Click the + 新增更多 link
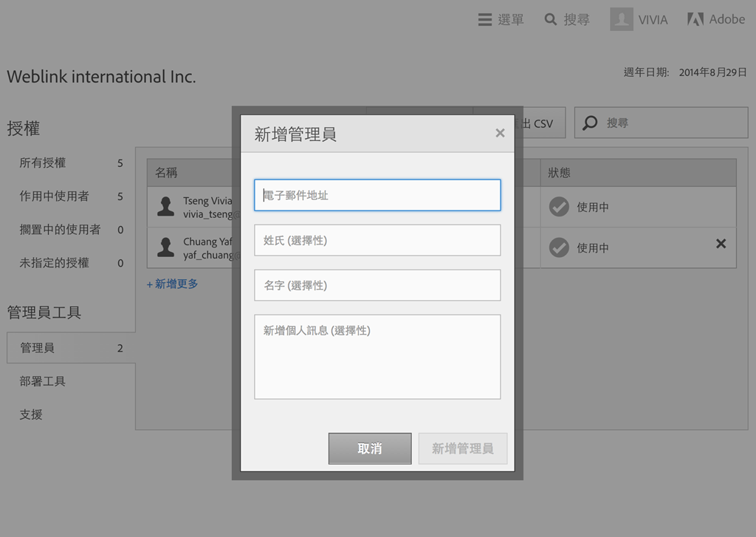756x537 pixels. (172, 284)
